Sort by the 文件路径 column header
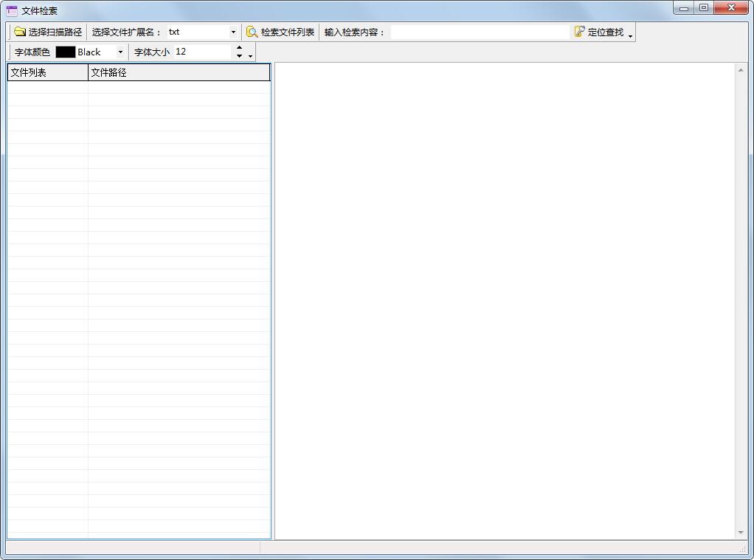This screenshot has height=560, width=754. (x=179, y=72)
